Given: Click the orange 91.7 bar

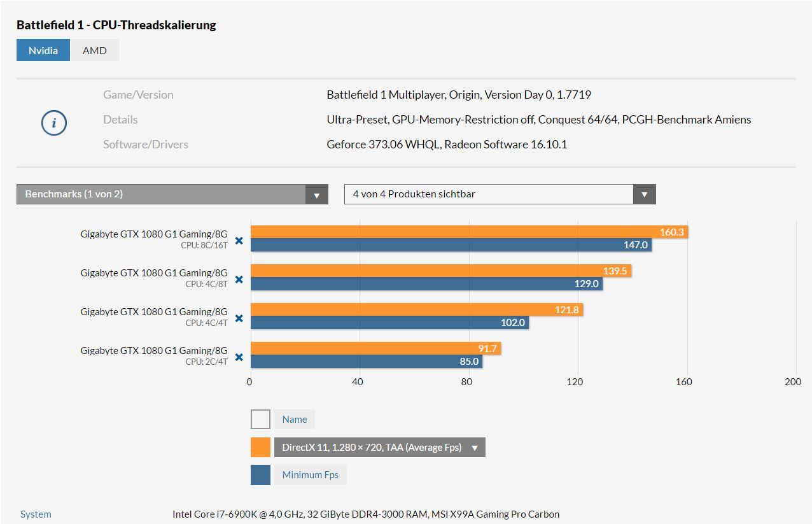Looking at the screenshot, I should (x=376, y=348).
